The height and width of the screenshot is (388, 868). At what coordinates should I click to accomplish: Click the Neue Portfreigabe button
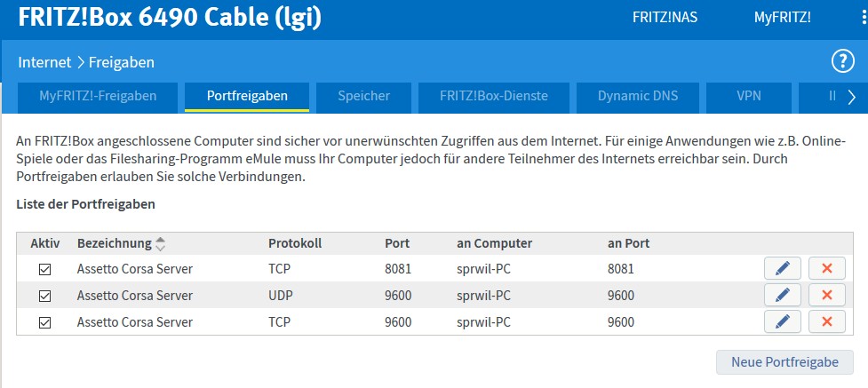point(784,362)
